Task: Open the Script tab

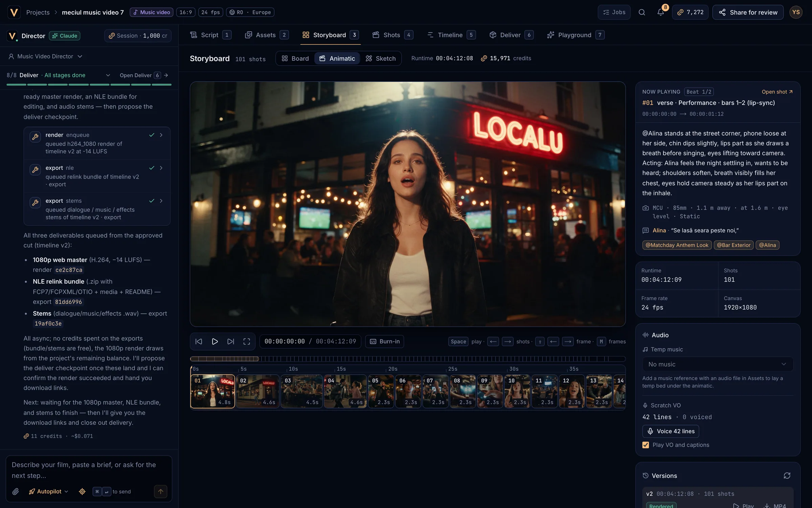Action: pyautogui.click(x=210, y=35)
